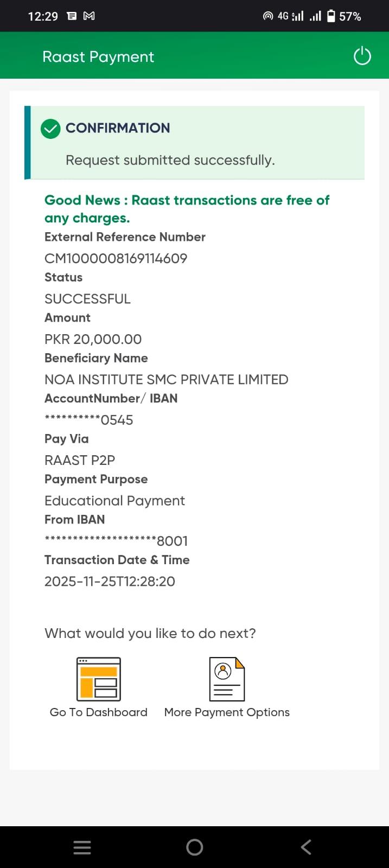Click the Go To Dashboard label
The image size is (389, 868).
(99, 712)
